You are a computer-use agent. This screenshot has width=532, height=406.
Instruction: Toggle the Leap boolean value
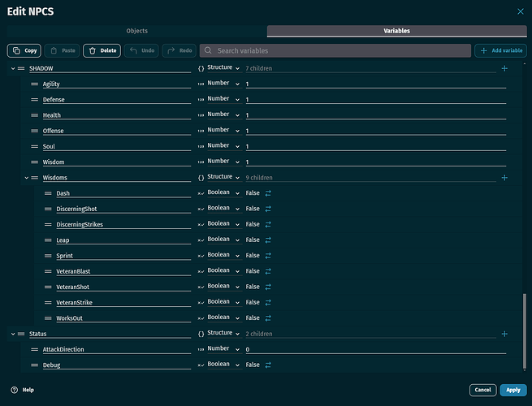[x=268, y=240]
